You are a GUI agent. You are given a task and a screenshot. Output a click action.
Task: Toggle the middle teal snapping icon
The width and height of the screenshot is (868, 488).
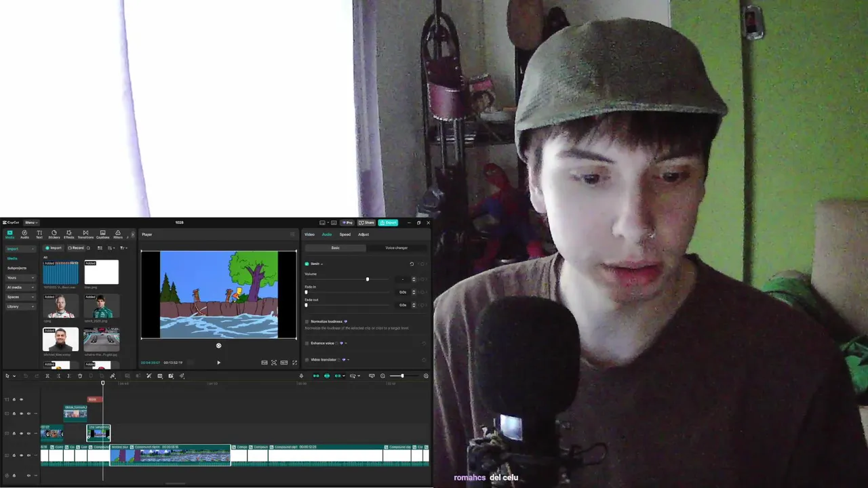coord(327,376)
